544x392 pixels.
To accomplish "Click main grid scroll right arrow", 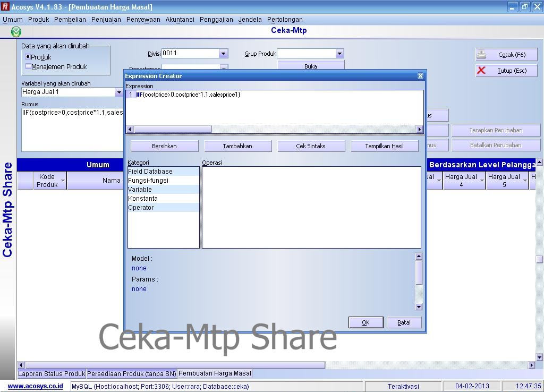I will 531,365.
